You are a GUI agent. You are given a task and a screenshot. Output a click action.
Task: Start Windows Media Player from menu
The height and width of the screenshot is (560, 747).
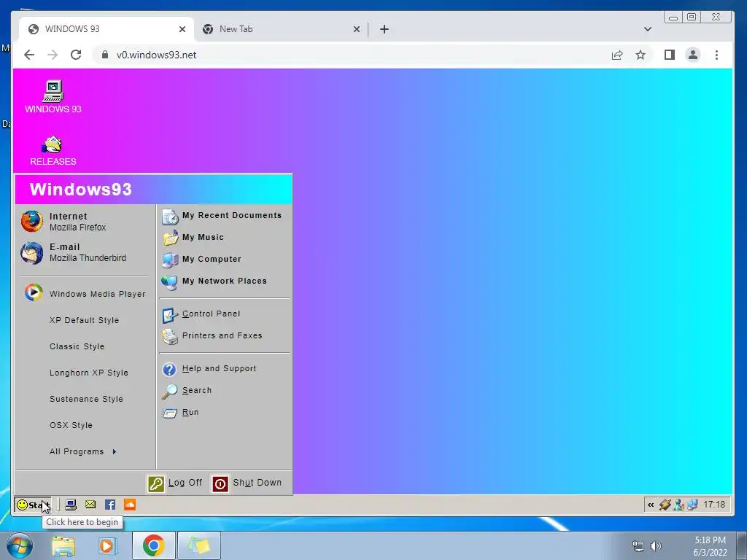tap(85, 293)
